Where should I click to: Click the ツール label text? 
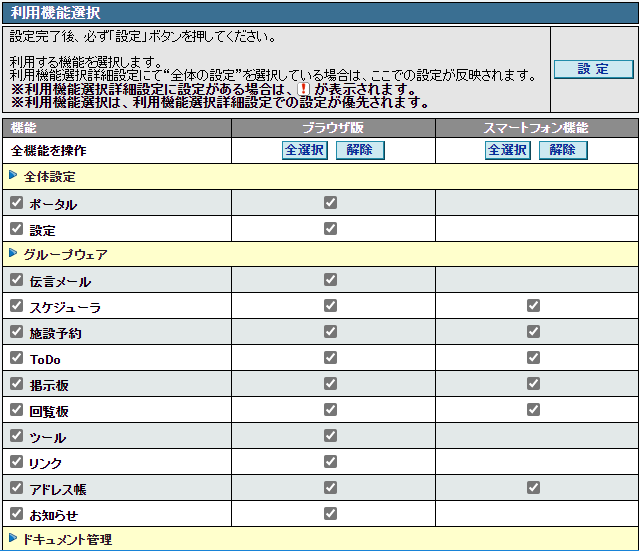point(47,438)
